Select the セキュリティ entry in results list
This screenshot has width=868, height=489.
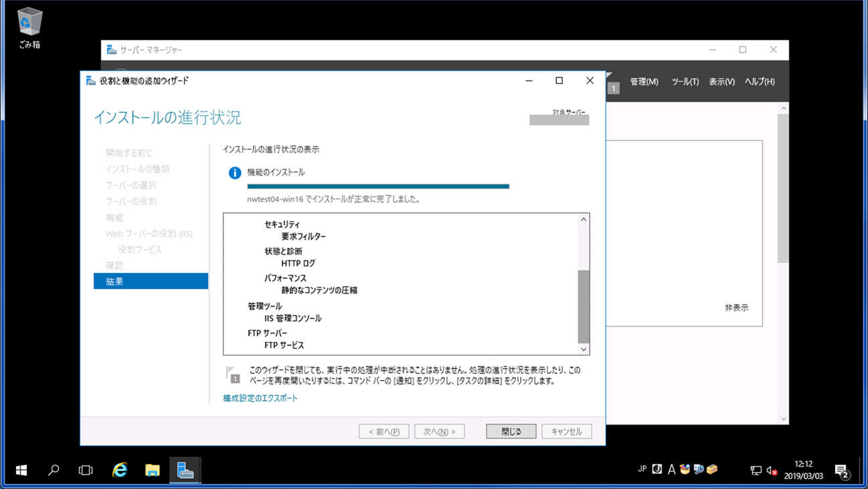point(282,224)
